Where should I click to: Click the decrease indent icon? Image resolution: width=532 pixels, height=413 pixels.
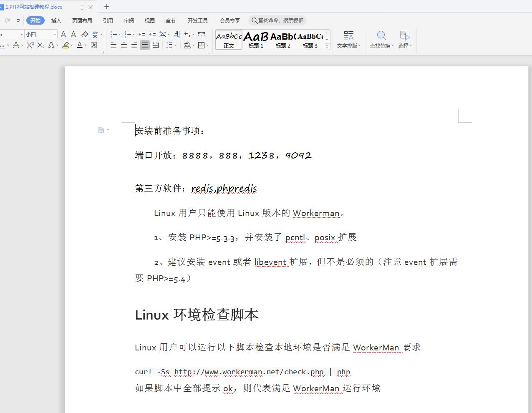point(142,34)
